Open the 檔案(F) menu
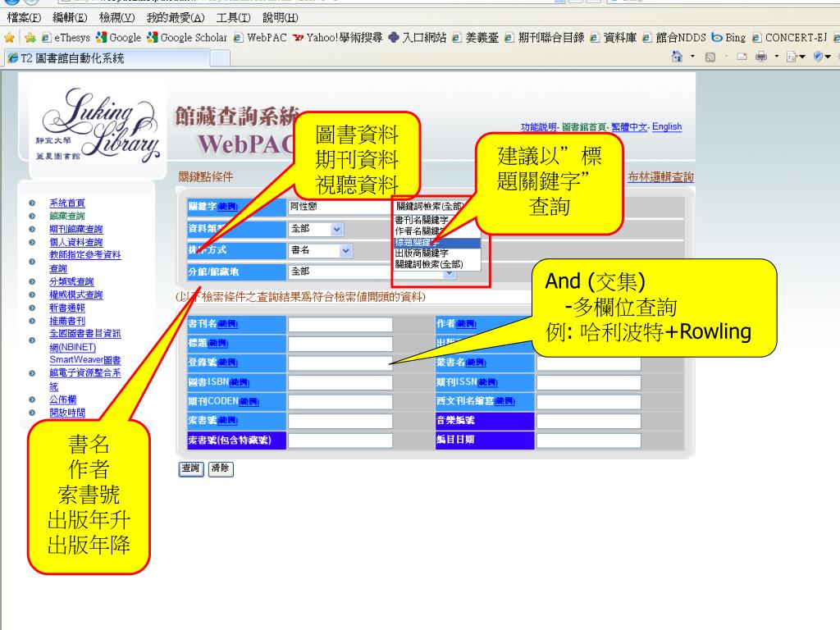Viewport: 840px width, 630px height. pos(24,17)
